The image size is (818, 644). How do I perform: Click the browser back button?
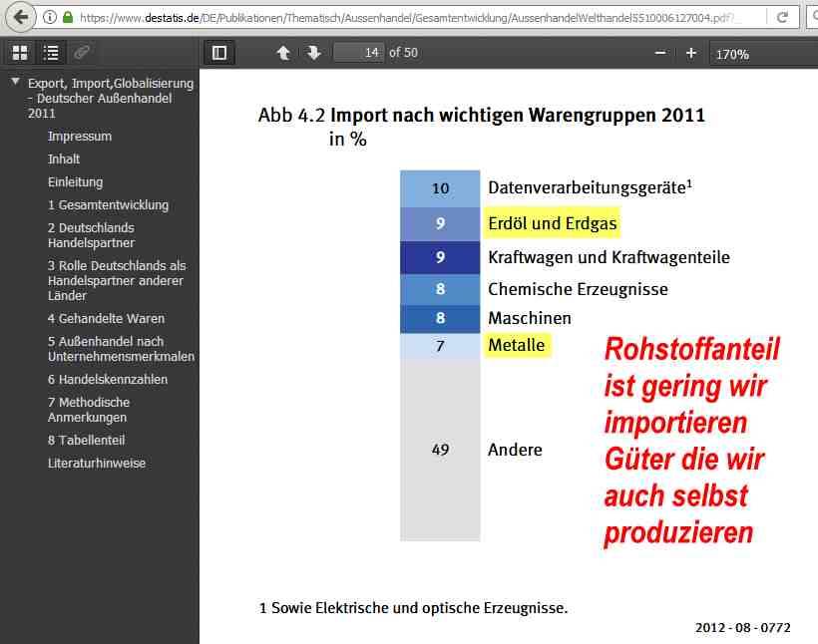click(x=20, y=17)
